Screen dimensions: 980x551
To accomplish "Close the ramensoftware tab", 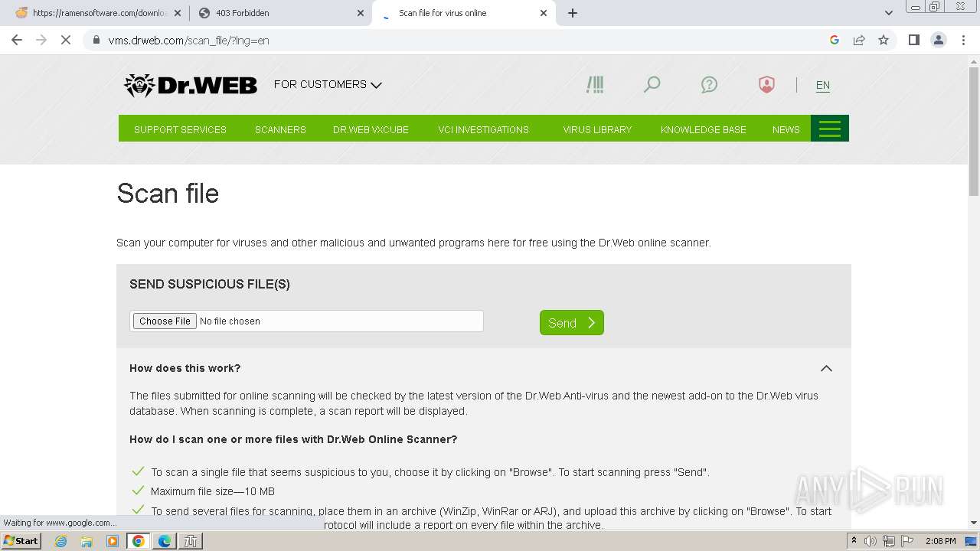I will click(x=178, y=13).
